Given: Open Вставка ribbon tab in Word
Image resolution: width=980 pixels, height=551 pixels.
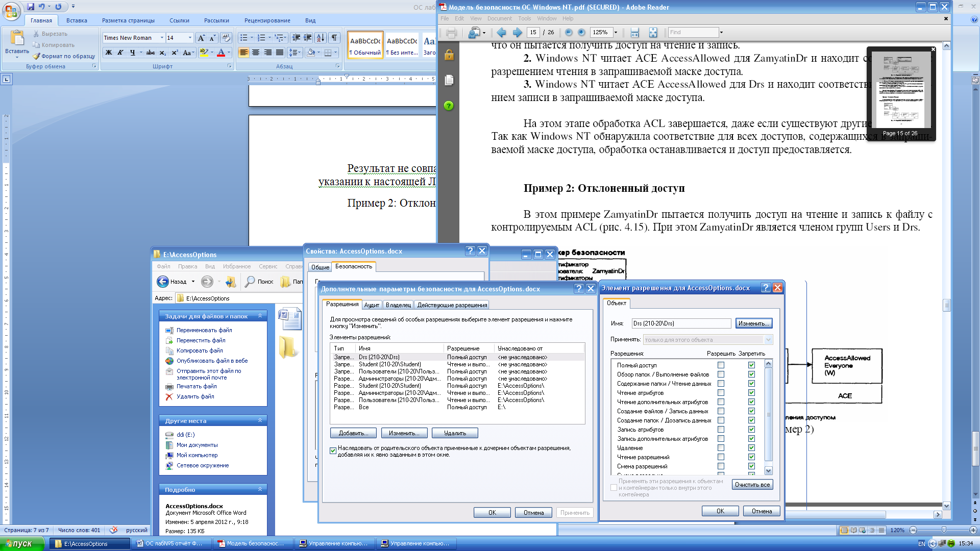Looking at the screenshot, I should pos(77,20).
